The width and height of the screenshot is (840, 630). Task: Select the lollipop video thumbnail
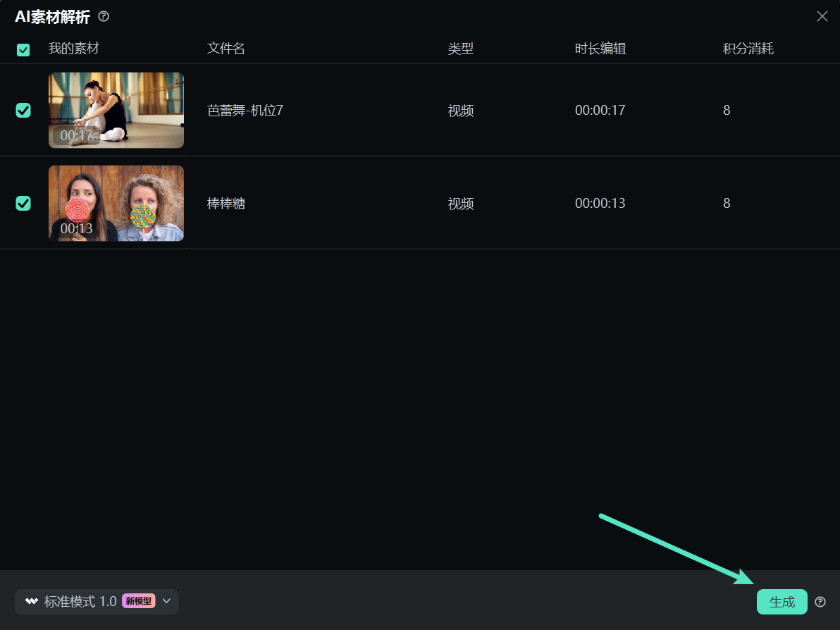point(116,203)
